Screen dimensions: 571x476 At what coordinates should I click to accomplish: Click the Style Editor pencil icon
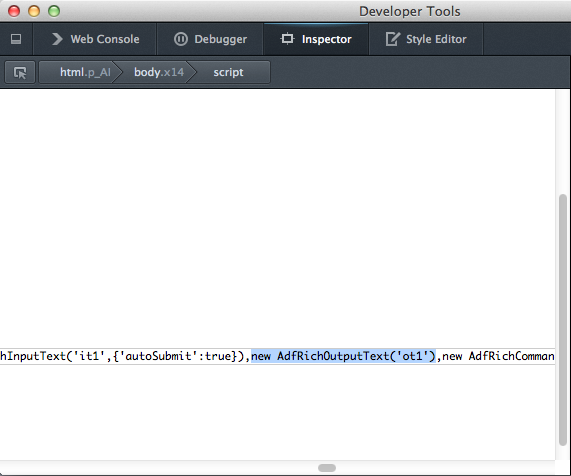click(393, 39)
